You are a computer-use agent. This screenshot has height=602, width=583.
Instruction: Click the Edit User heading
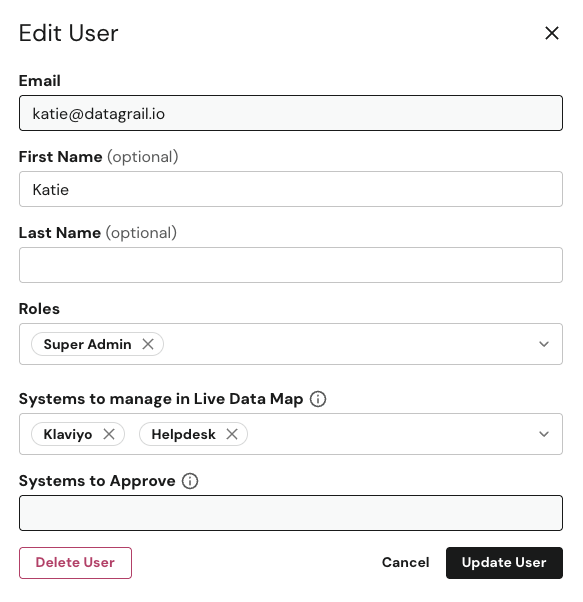(69, 33)
